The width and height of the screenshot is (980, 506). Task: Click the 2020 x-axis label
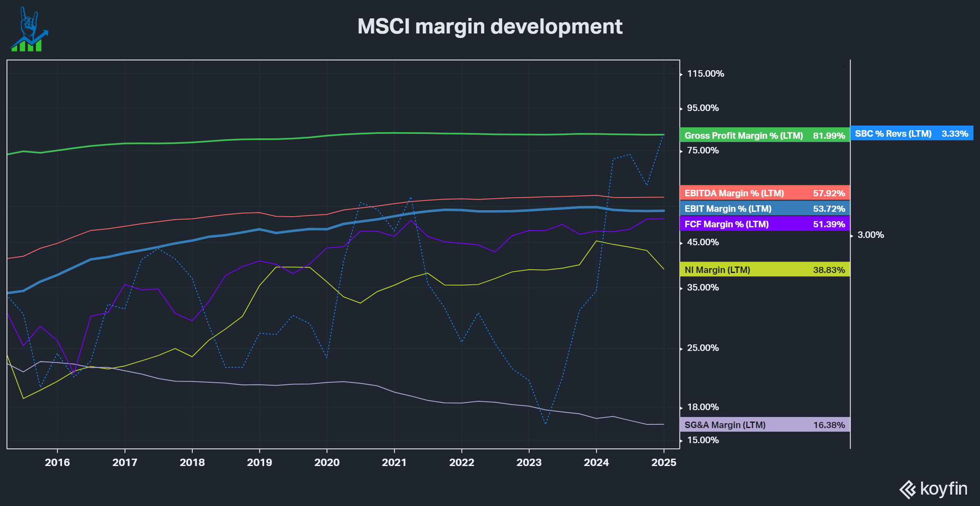coord(327,462)
